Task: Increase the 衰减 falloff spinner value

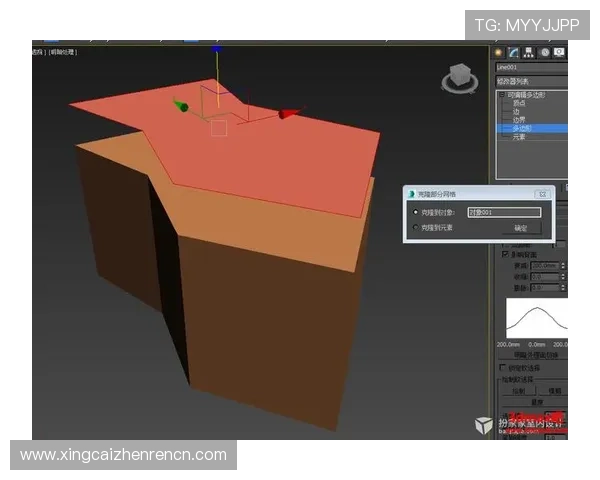Action: (563, 263)
